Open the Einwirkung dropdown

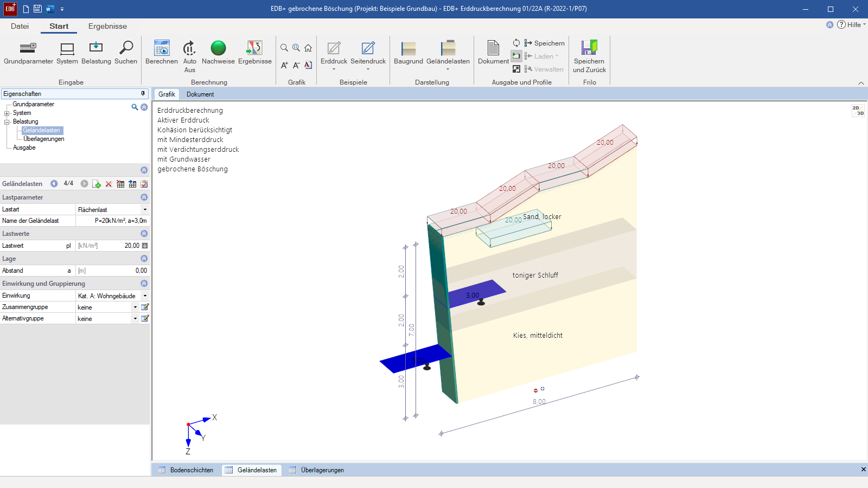pyautogui.click(x=145, y=296)
